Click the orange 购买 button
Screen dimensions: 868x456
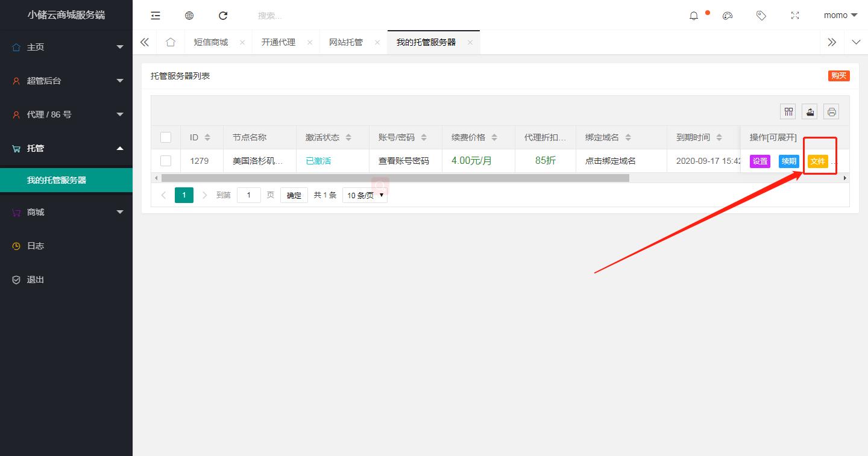coord(838,76)
